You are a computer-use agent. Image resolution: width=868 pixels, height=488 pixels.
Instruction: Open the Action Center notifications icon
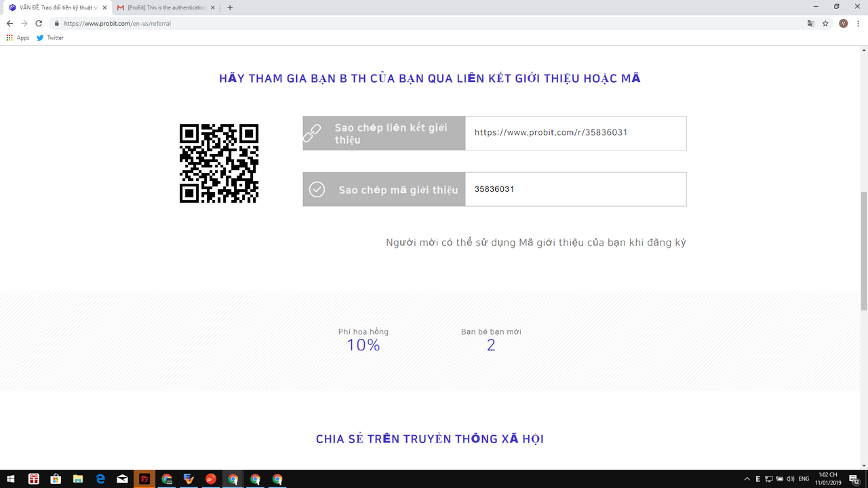click(854, 479)
